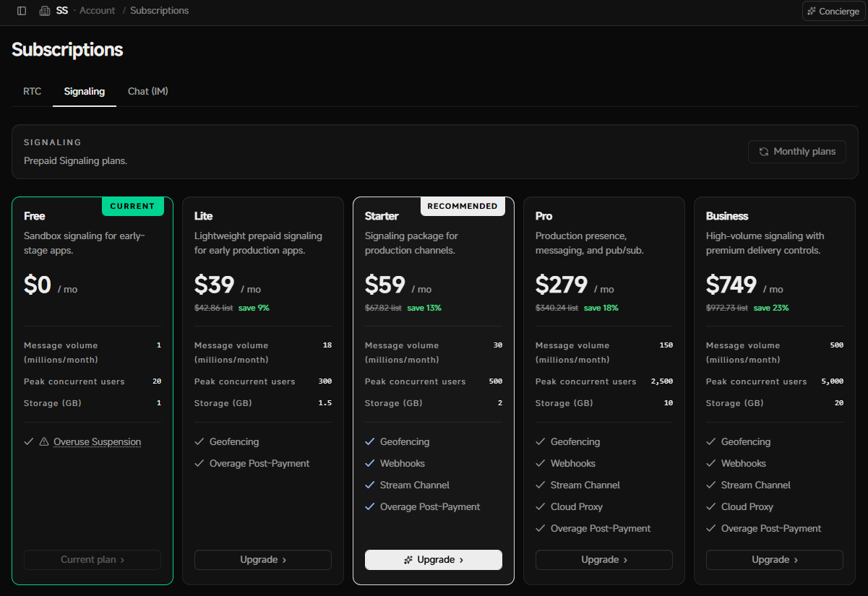
Task: Click the 1.5 storage value in Lite
Action: [325, 403]
